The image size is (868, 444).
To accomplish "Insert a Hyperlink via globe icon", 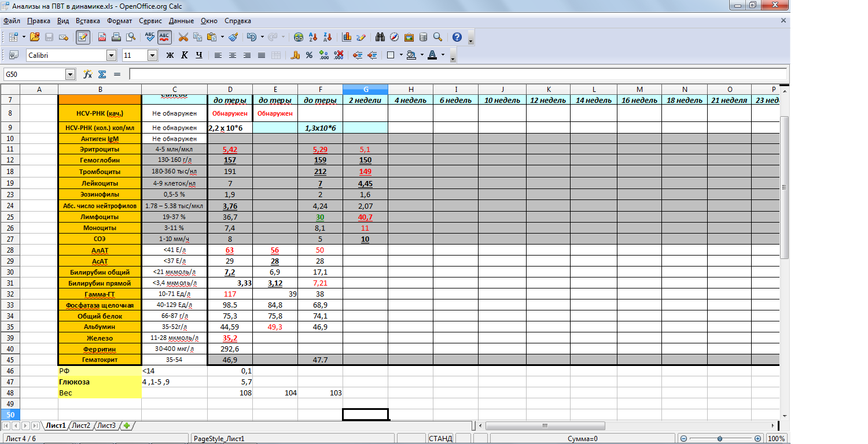I will pyautogui.click(x=299, y=37).
